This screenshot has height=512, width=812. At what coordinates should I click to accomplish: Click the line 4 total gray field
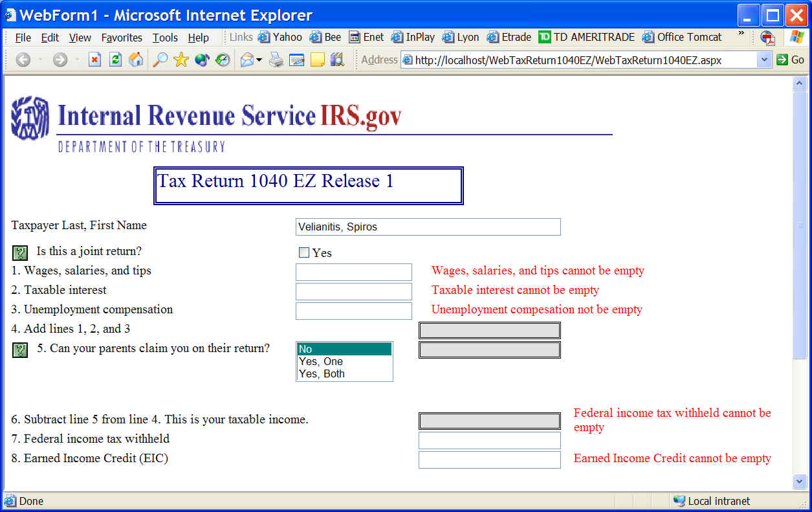(x=489, y=330)
